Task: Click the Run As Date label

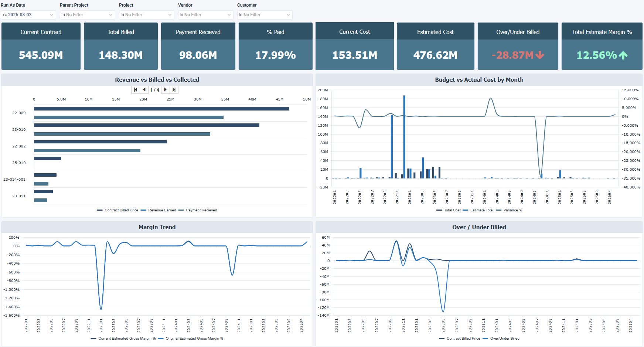Action: [x=13, y=5]
